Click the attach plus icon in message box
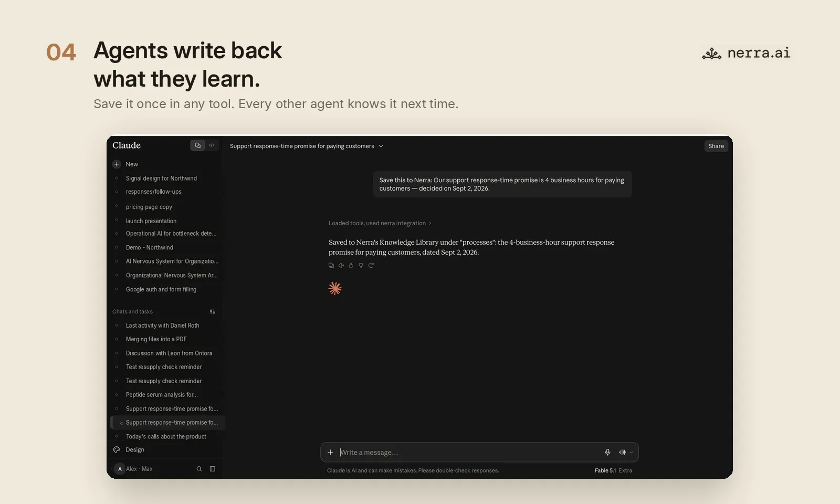This screenshot has width=840, height=504. pyautogui.click(x=330, y=452)
